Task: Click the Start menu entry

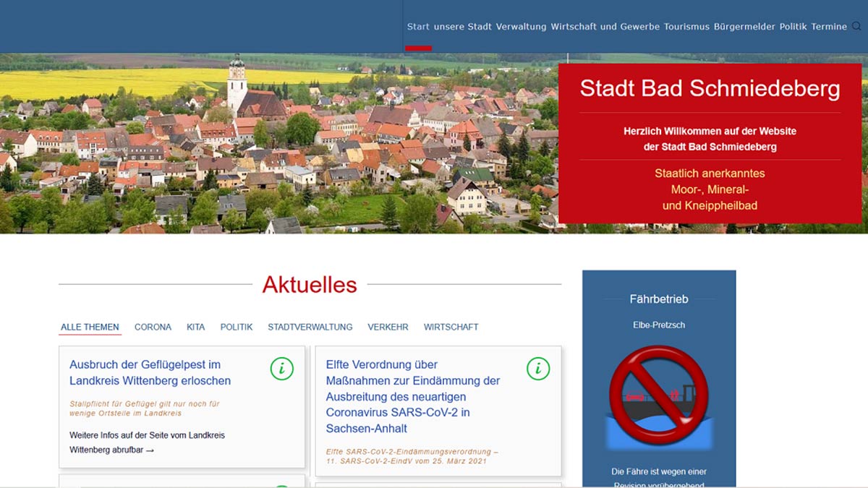Action: click(x=418, y=26)
